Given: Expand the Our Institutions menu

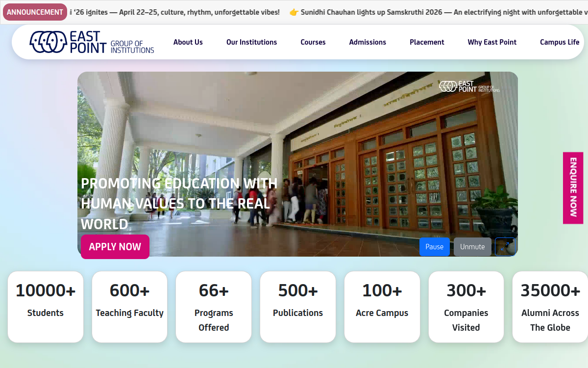Looking at the screenshot, I should [252, 42].
